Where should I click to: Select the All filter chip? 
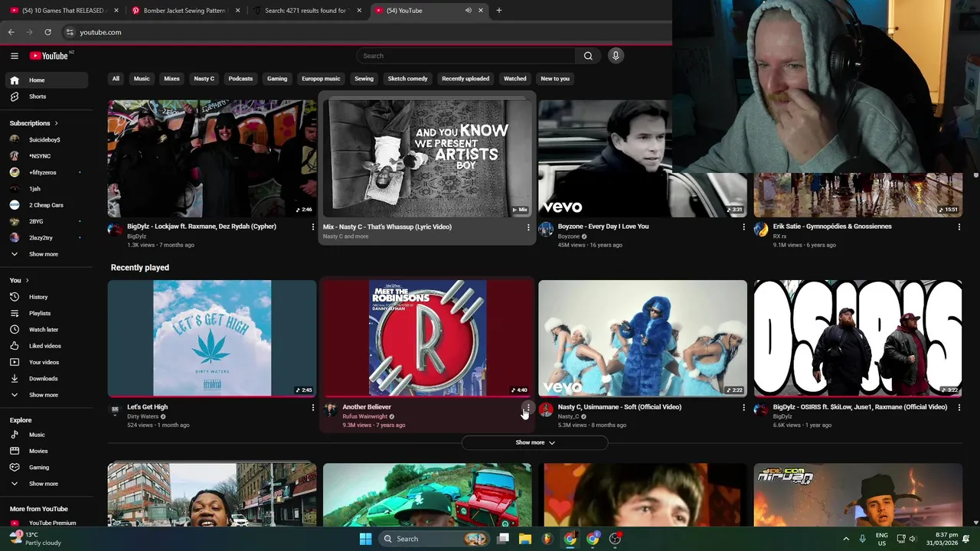[x=116, y=79]
